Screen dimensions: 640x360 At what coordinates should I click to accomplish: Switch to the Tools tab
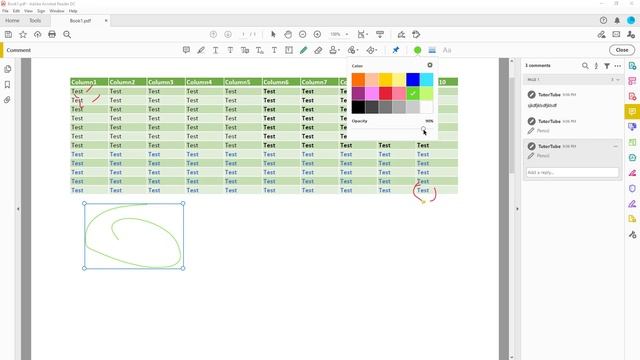(x=35, y=20)
